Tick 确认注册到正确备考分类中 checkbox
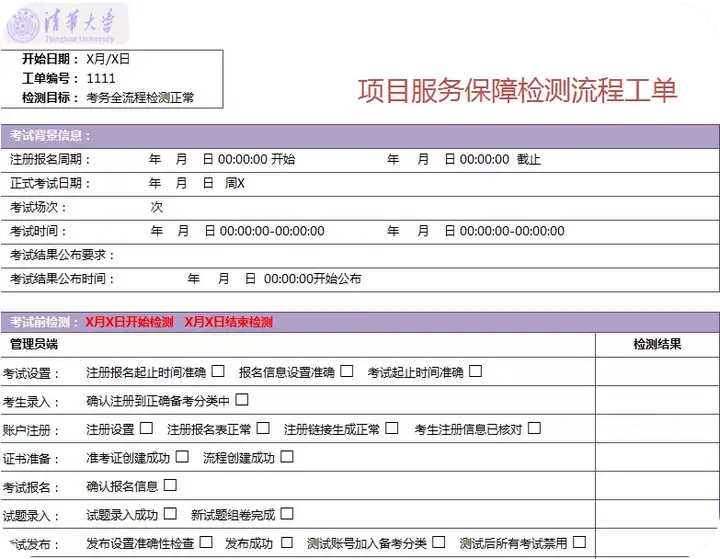 [242, 400]
